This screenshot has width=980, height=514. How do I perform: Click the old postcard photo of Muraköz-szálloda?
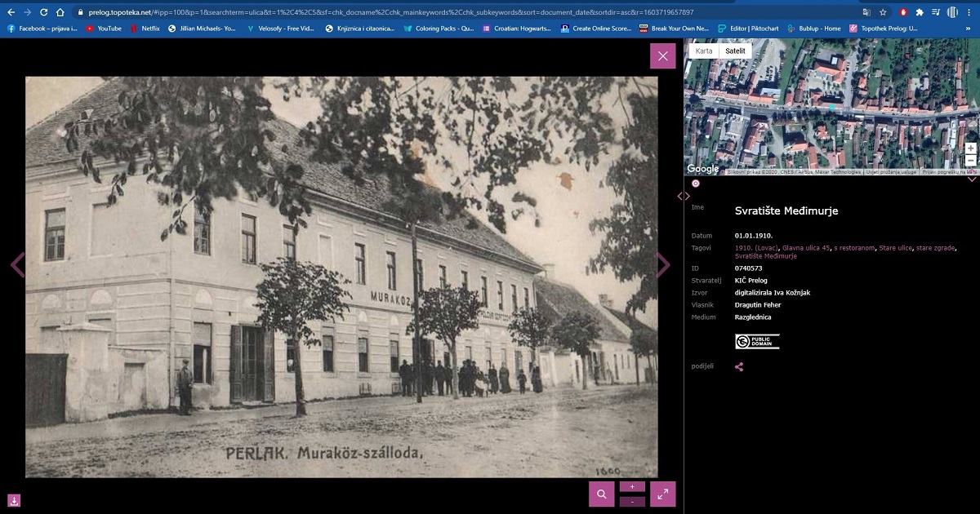pos(341,277)
